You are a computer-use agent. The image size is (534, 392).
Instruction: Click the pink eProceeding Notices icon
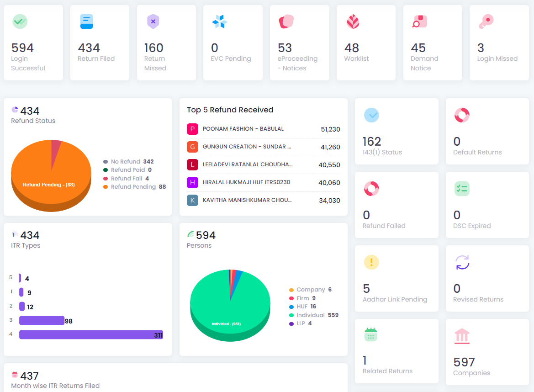point(286,21)
